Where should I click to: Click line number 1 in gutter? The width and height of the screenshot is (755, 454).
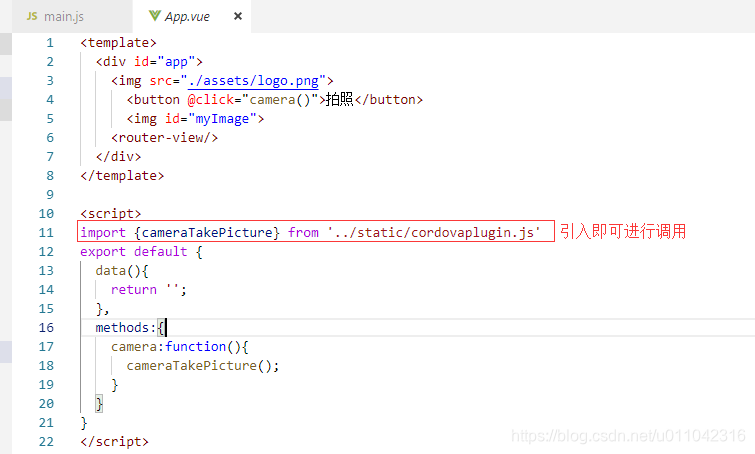point(50,43)
